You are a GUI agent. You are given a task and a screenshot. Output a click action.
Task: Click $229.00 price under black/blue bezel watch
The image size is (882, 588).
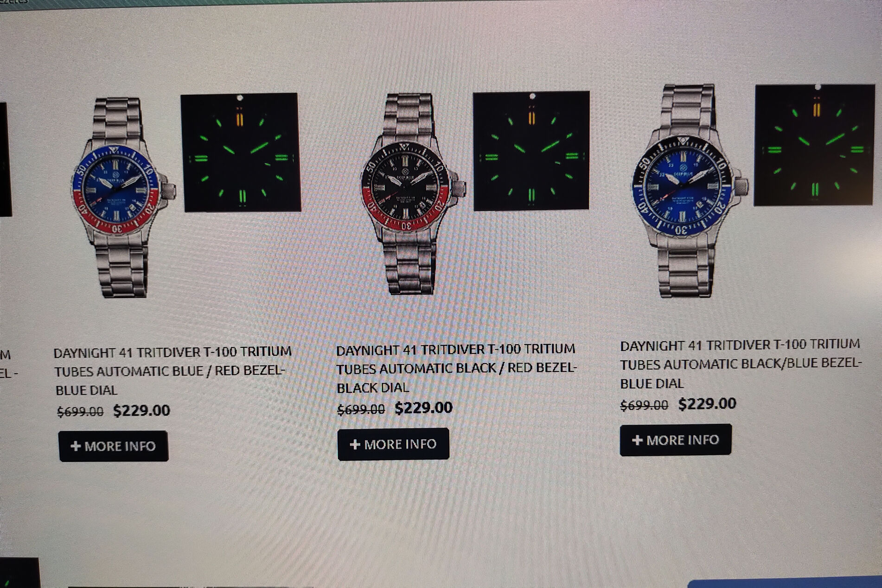707,403
